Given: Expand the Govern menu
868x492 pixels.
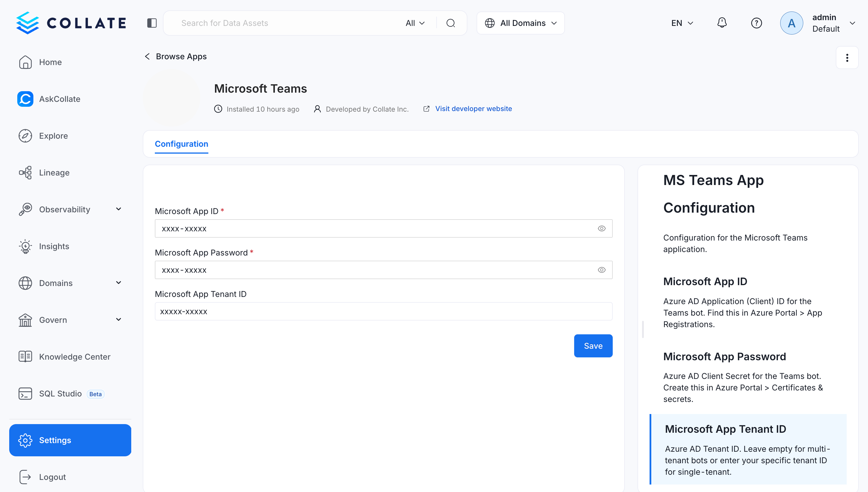Looking at the screenshot, I should click(x=118, y=320).
